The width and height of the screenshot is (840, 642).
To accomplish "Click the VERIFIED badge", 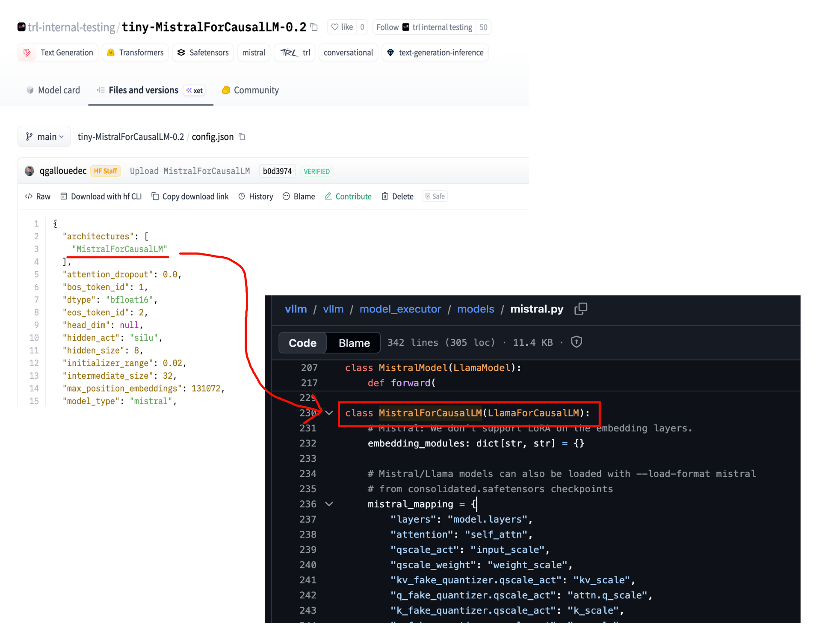I will [316, 171].
